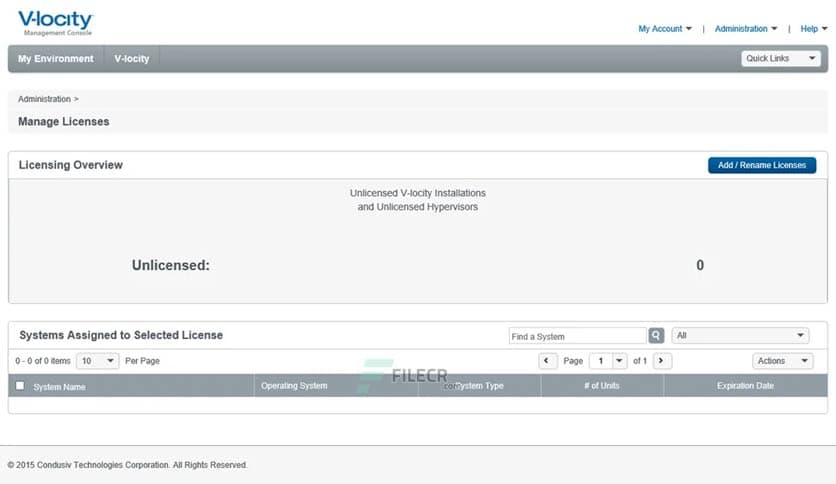The image size is (836, 484).
Task: Expand the Actions dropdown
Action: (x=782, y=361)
